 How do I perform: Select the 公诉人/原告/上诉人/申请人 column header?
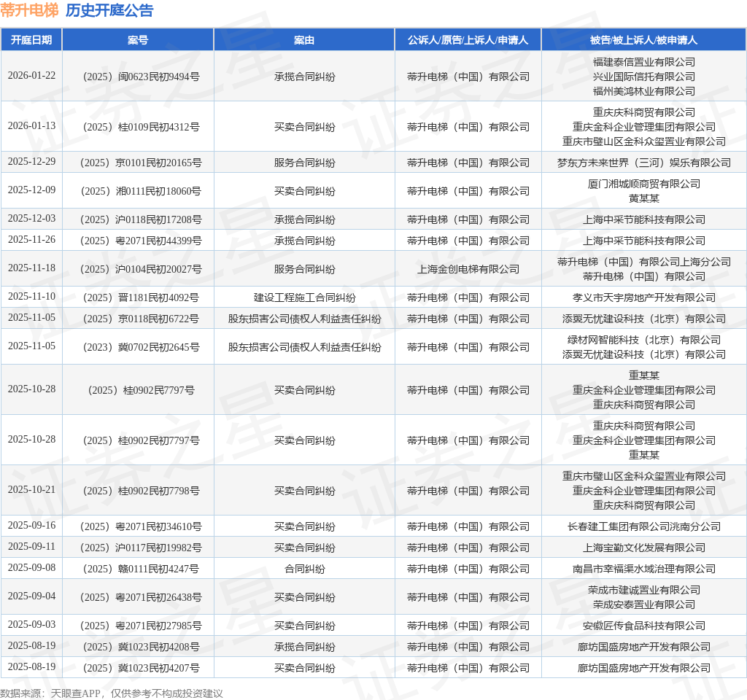(468, 40)
